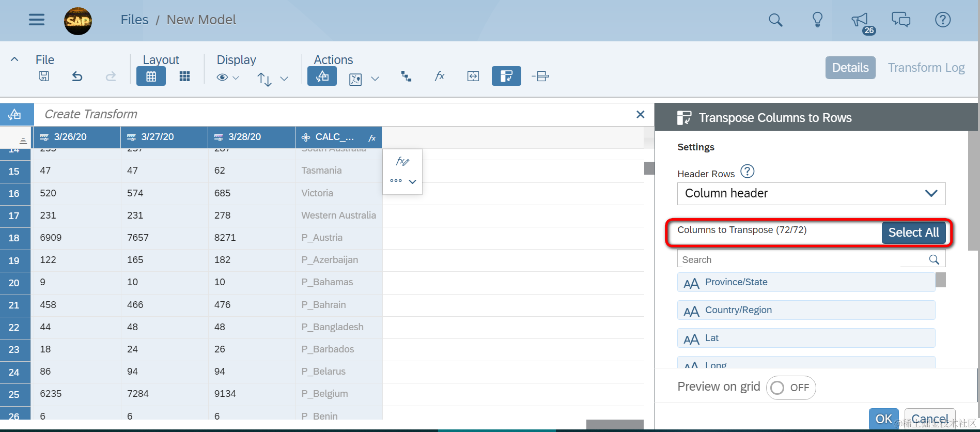
Task: Expand the geo enrichment dropdown arrow
Action: 375,79
